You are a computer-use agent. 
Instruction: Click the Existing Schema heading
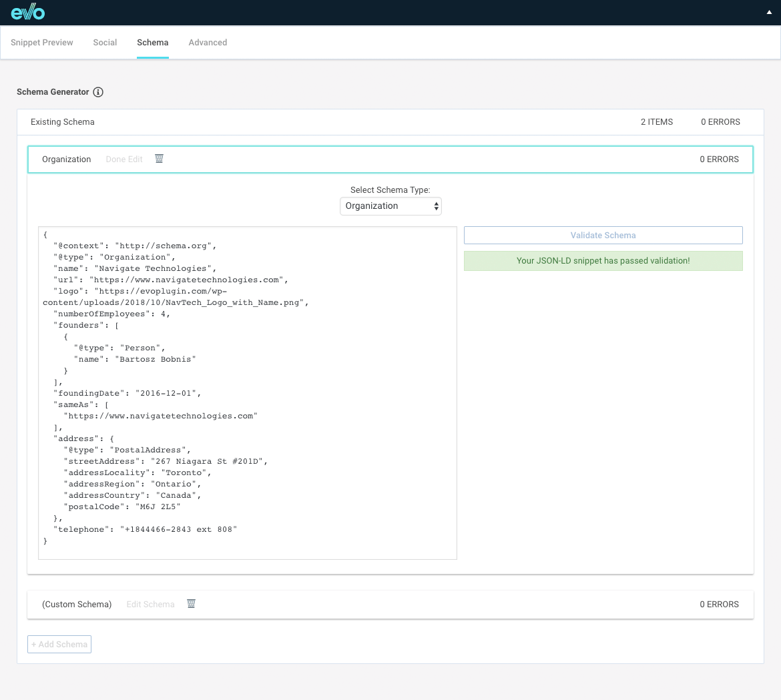[x=62, y=122]
